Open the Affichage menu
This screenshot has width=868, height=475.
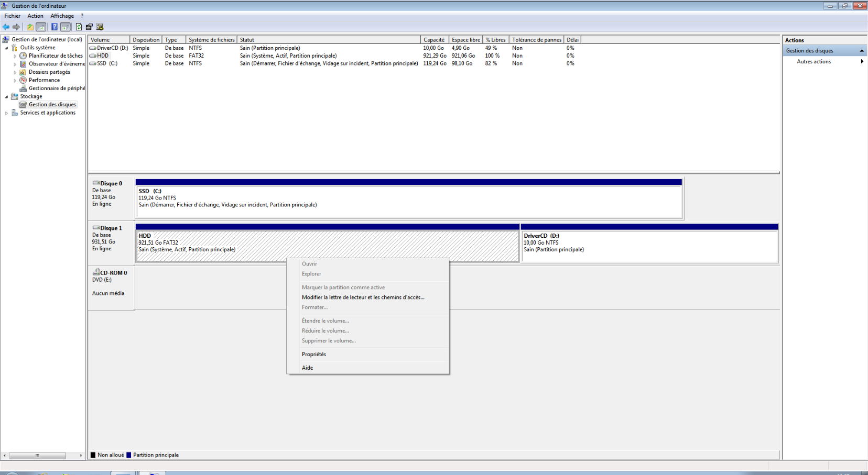[x=62, y=16]
